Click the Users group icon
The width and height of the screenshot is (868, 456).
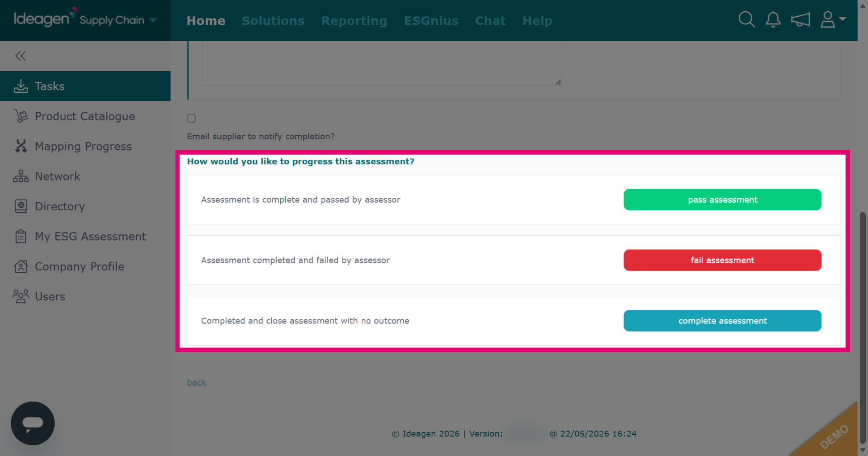(x=21, y=296)
